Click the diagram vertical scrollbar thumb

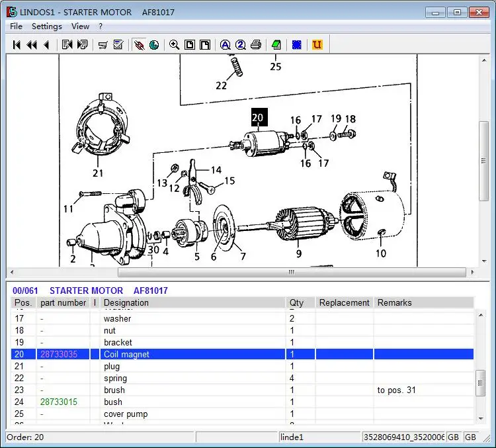tap(484, 161)
